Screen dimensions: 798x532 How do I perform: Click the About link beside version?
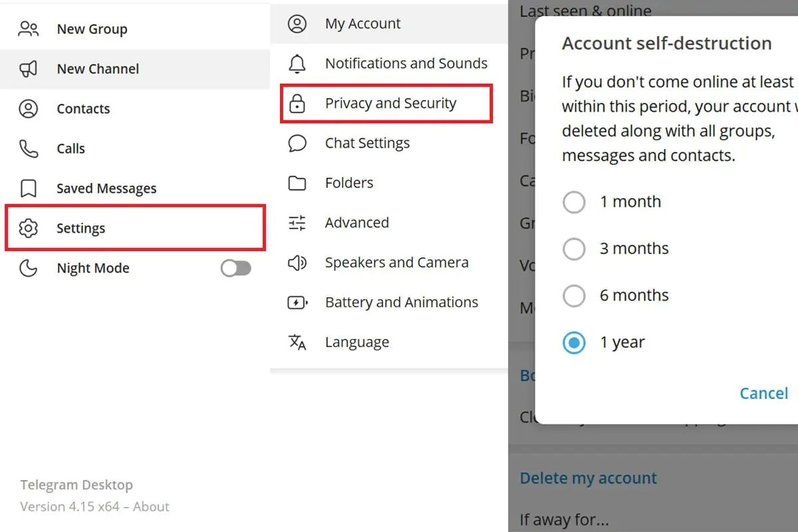(151, 507)
